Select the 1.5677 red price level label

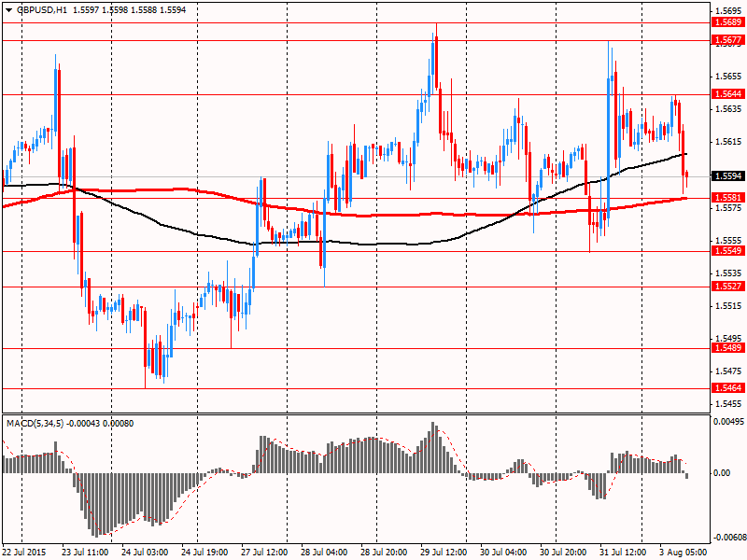[726, 40]
